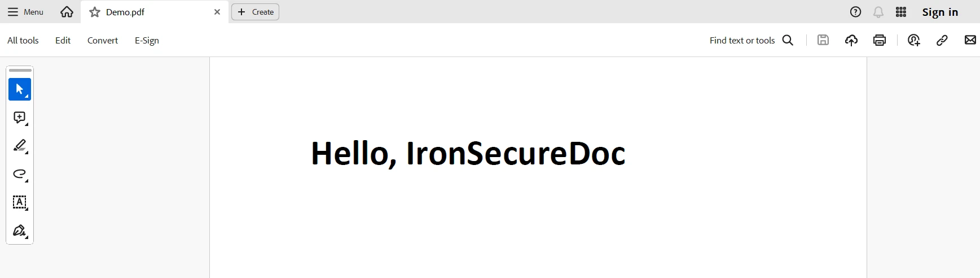Choose the freehand draw tool
Viewport: 980px width, 278px height.
pos(20,174)
